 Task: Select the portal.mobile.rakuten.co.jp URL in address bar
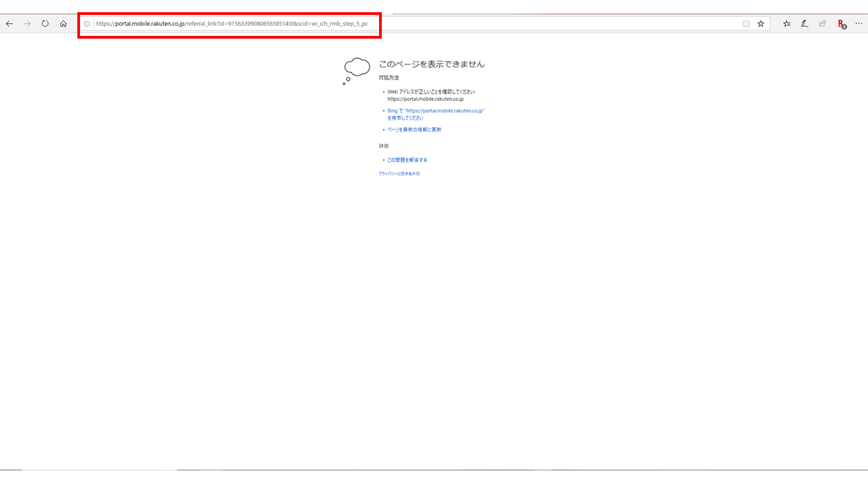pyautogui.click(x=232, y=24)
